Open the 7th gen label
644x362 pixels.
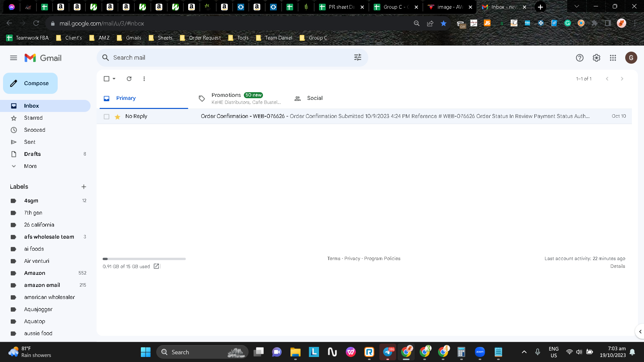point(33,213)
